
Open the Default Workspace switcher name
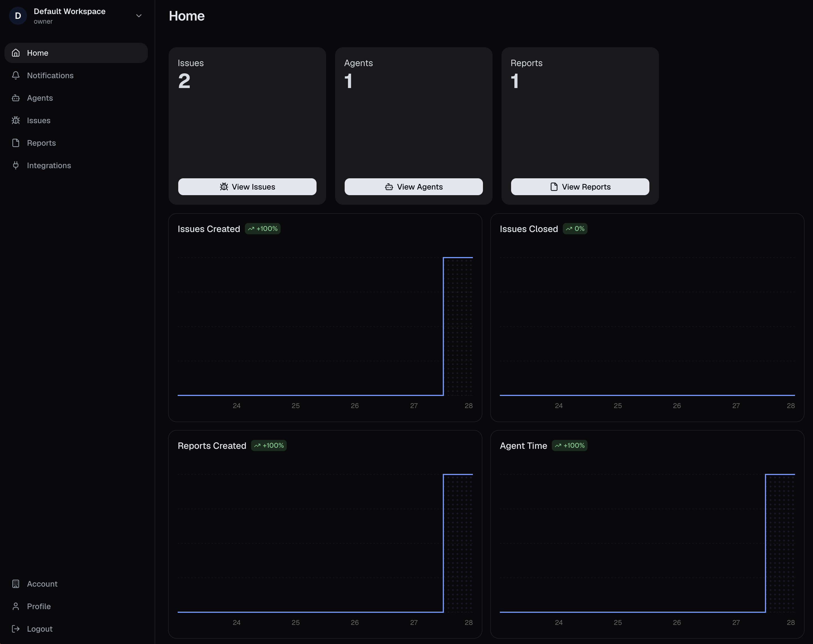pos(70,11)
